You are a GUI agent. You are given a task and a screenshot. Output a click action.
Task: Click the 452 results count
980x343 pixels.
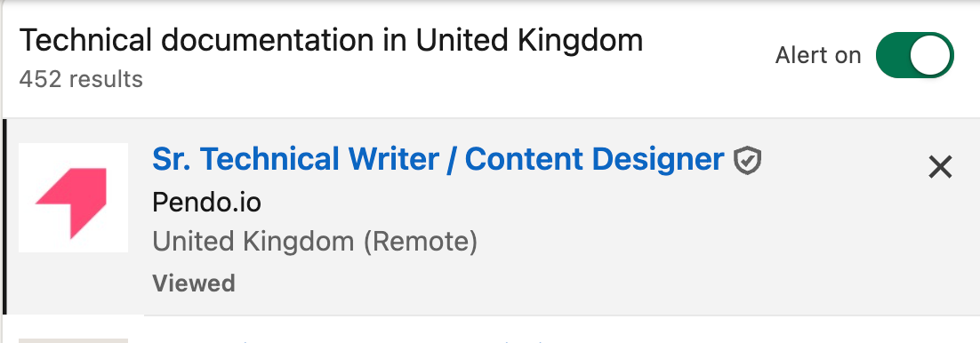(x=81, y=79)
